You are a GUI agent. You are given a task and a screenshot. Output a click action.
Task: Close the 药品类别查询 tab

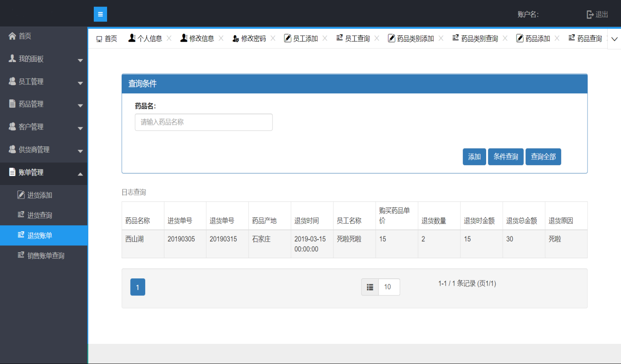505,38
